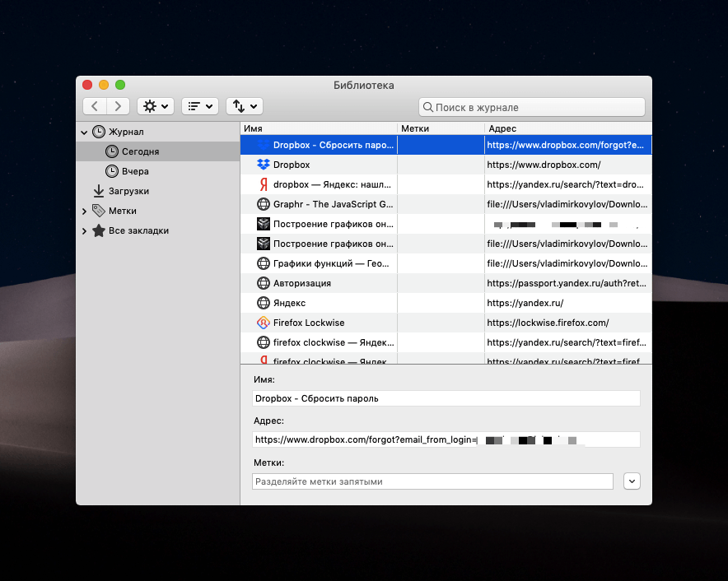This screenshot has height=581, width=728.
Task: Click the tag icon beside Метки
Action: 99,211
